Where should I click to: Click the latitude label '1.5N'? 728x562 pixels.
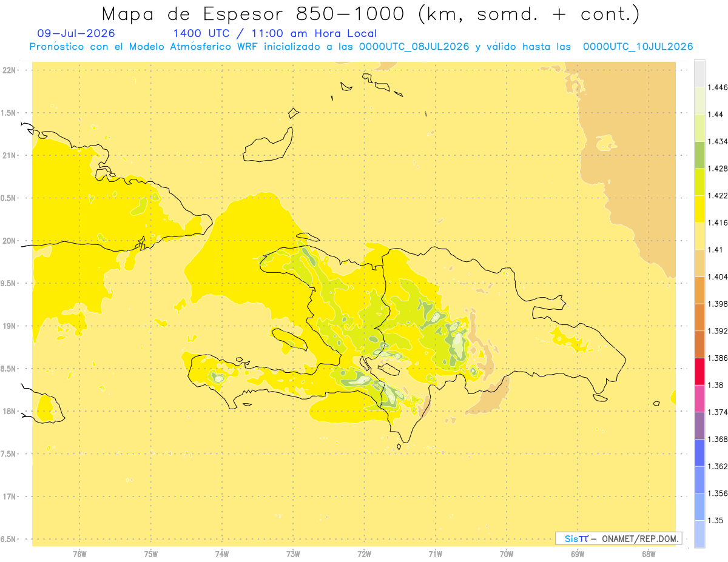pos(9,113)
